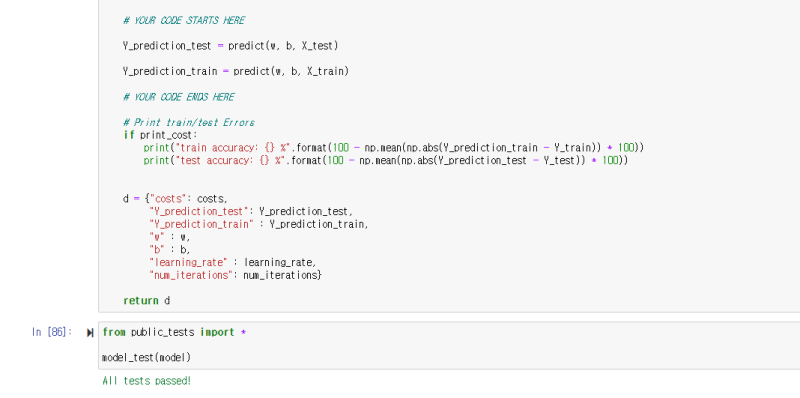The image size is (800, 398).
Task: Click the model_test(model) line
Action: pyautogui.click(x=146, y=358)
